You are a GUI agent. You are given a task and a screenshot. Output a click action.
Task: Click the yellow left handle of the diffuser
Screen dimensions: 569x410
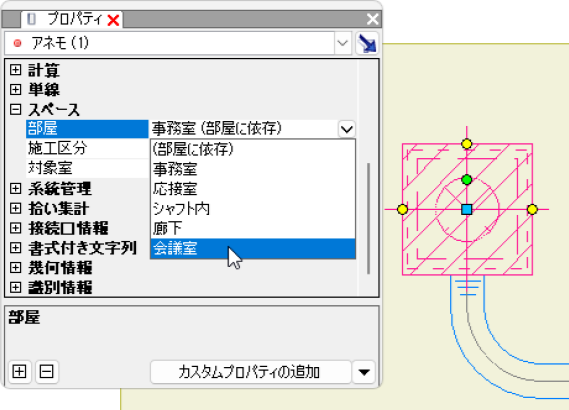(402, 209)
